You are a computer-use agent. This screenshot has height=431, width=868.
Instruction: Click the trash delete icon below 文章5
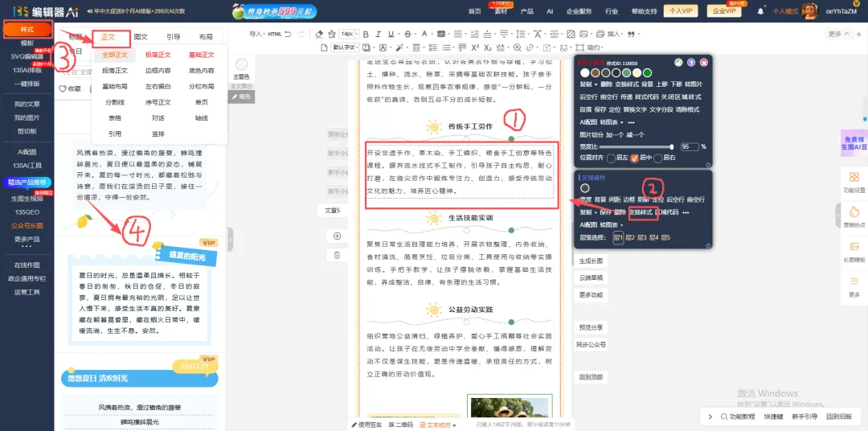[337, 255]
